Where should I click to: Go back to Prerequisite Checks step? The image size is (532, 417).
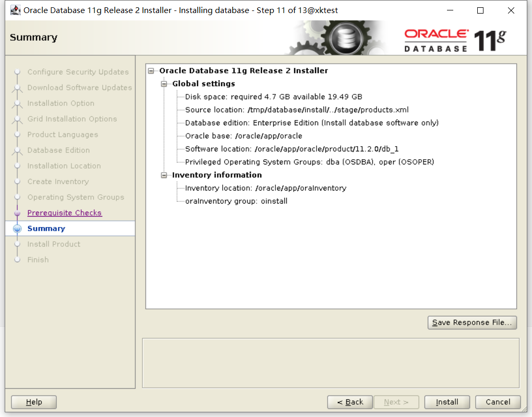pyautogui.click(x=65, y=212)
